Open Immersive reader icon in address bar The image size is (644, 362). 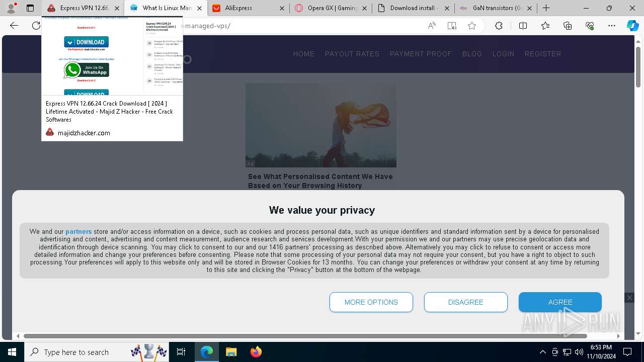(452, 26)
